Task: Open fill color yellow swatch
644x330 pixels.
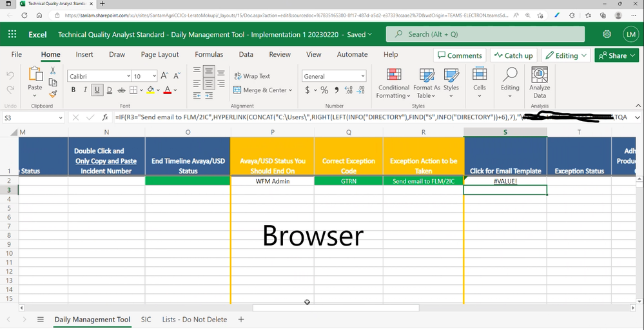Action: [151, 90]
